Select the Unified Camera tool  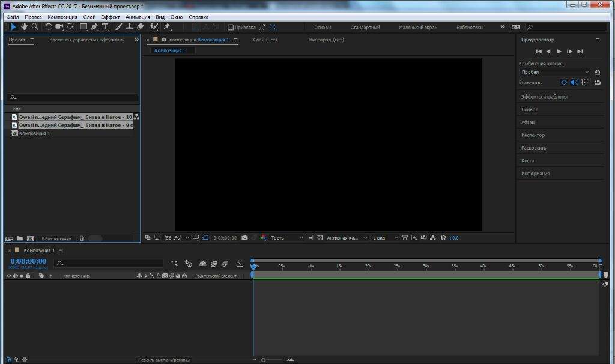59,26
